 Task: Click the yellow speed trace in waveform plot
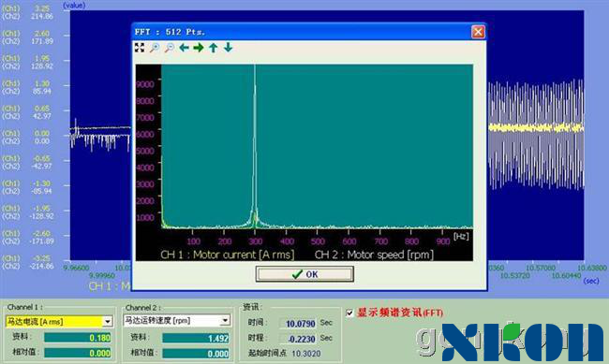536,127
